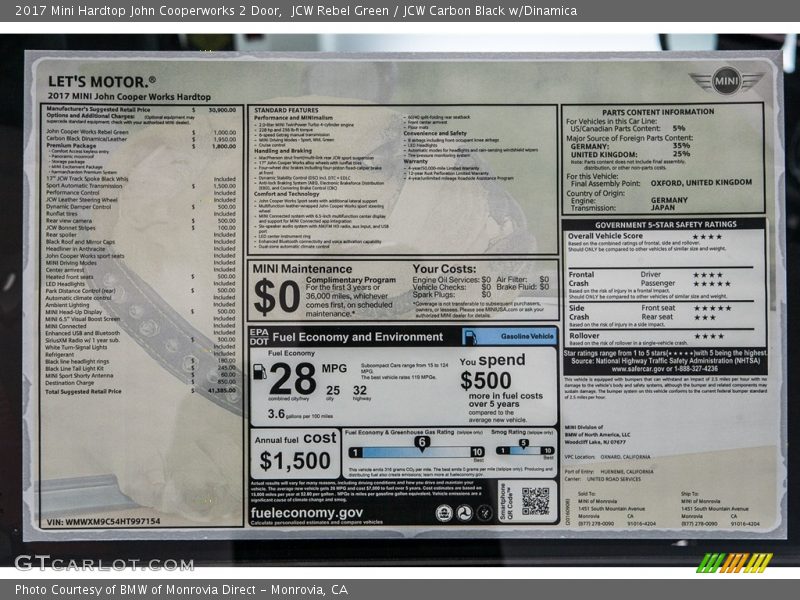This screenshot has width=800, height=600.
Task: Click the large 28 MPG combined figure
Action: tap(292, 378)
